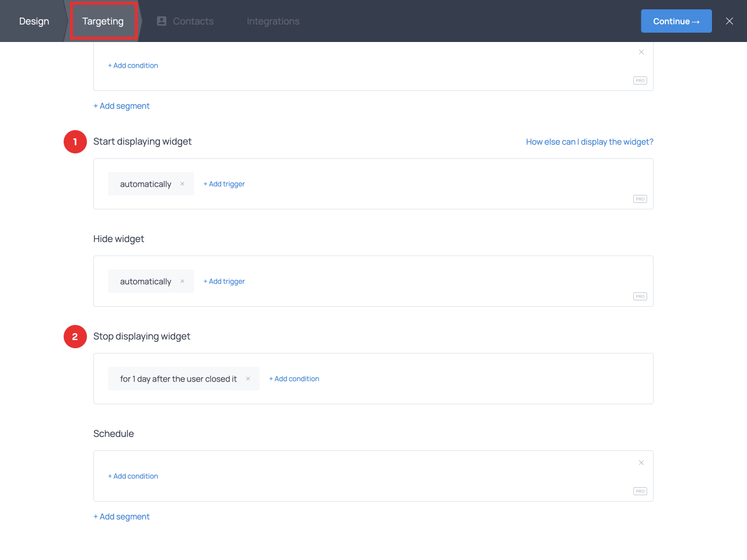
Task: Add trigger to Start displaying widget
Action: pos(224,184)
